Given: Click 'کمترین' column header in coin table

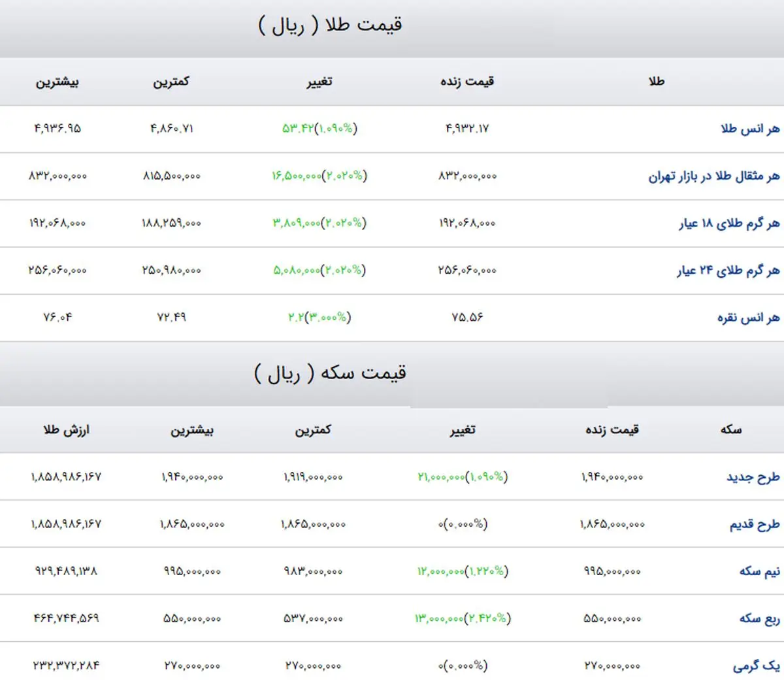Looking at the screenshot, I should pyautogui.click(x=313, y=430).
